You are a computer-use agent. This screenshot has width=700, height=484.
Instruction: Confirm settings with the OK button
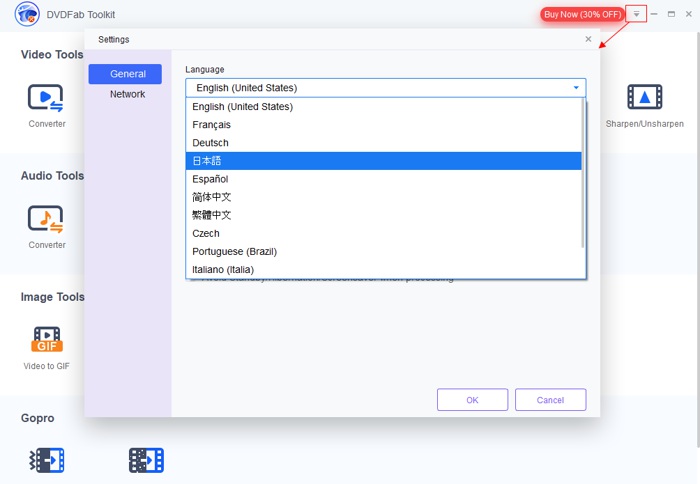(472, 400)
